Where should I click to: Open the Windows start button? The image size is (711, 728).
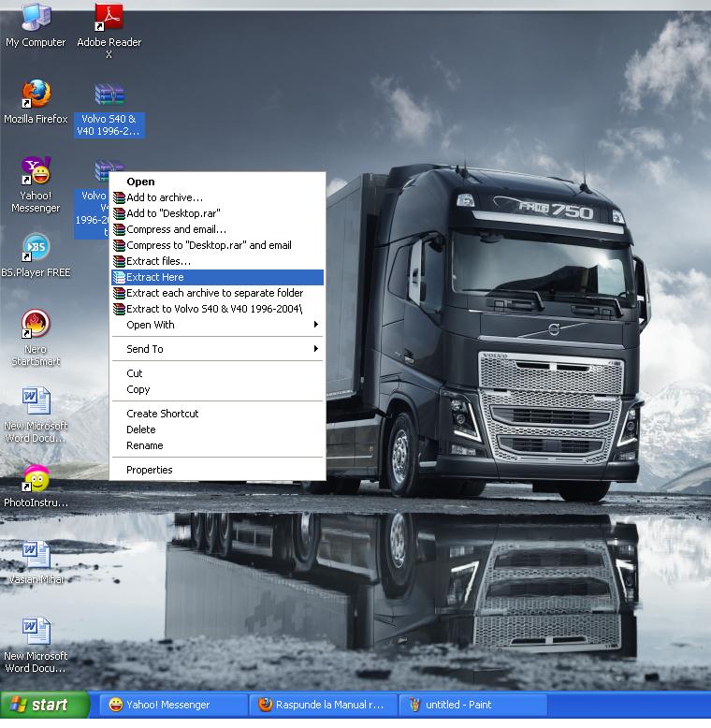[x=45, y=705]
